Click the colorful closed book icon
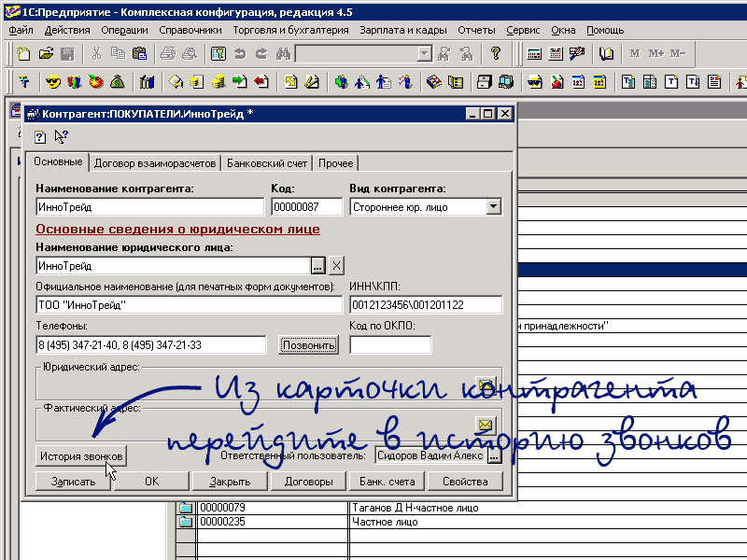747x560 pixels. (x=433, y=82)
